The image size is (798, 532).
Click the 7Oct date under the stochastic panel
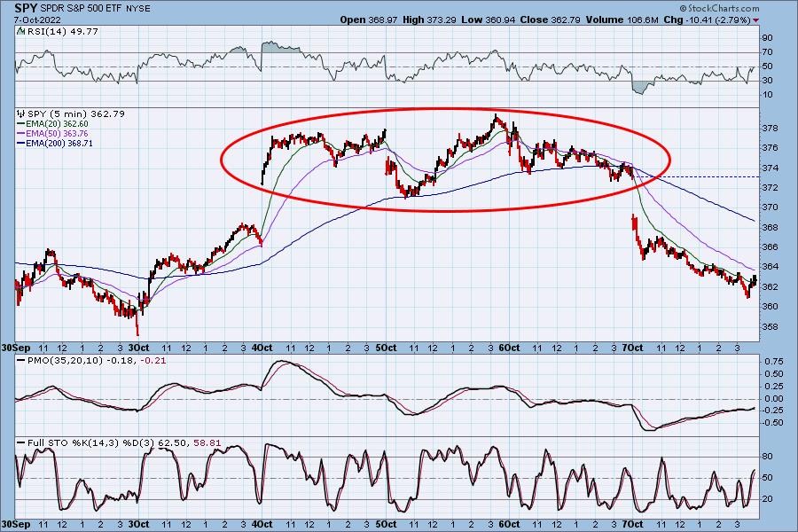pyautogui.click(x=632, y=524)
